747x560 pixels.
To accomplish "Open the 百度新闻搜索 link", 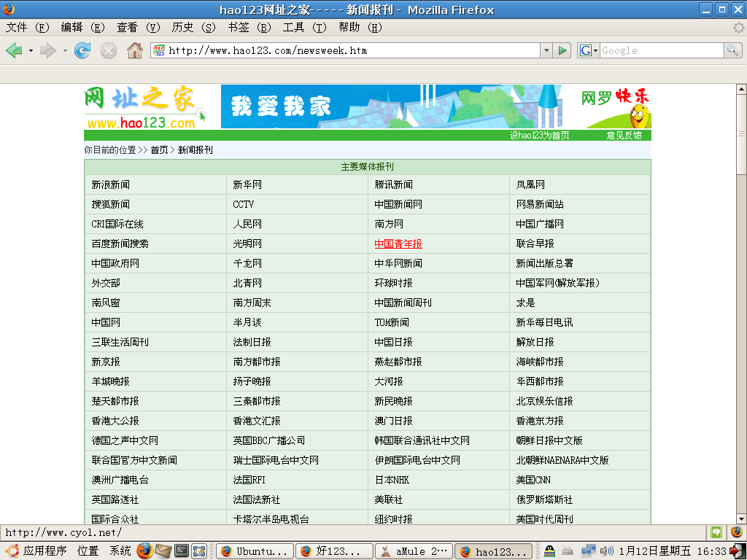I will click(x=120, y=244).
